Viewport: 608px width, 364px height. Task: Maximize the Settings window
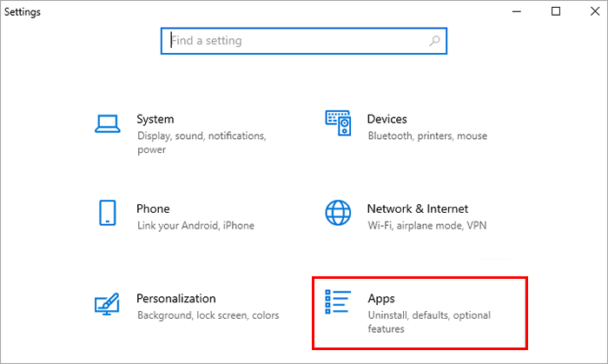click(556, 11)
